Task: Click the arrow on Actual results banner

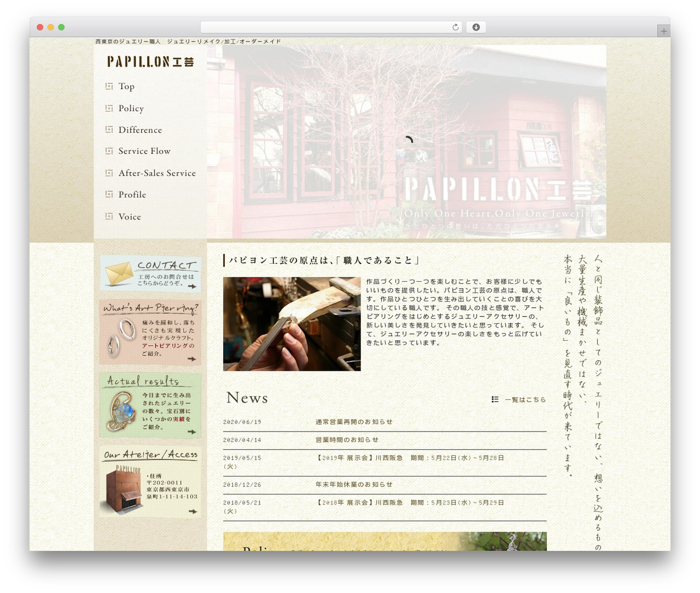Action: (192, 432)
